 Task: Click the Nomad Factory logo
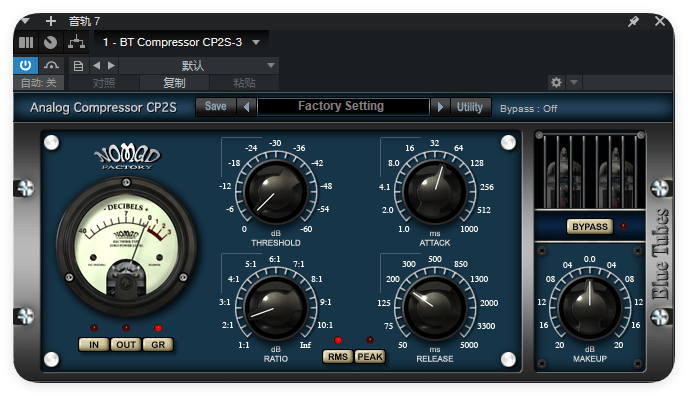[127, 157]
